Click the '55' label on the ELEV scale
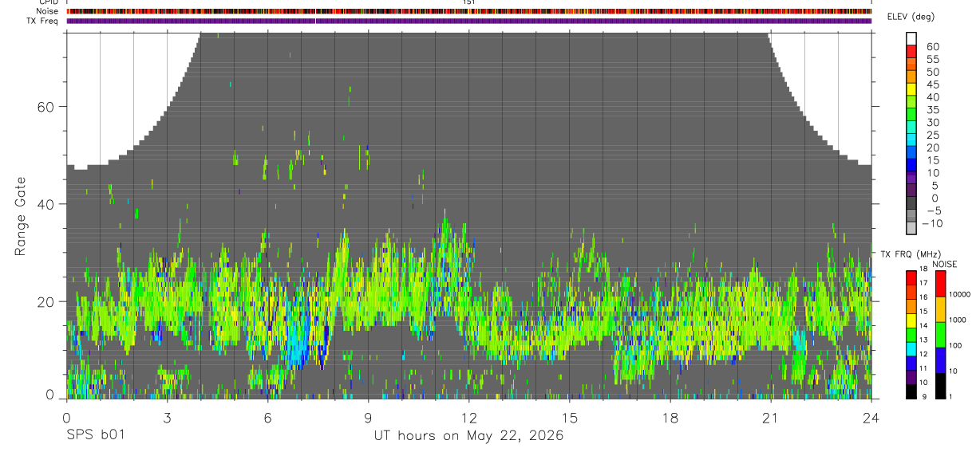 coord(933,59)
